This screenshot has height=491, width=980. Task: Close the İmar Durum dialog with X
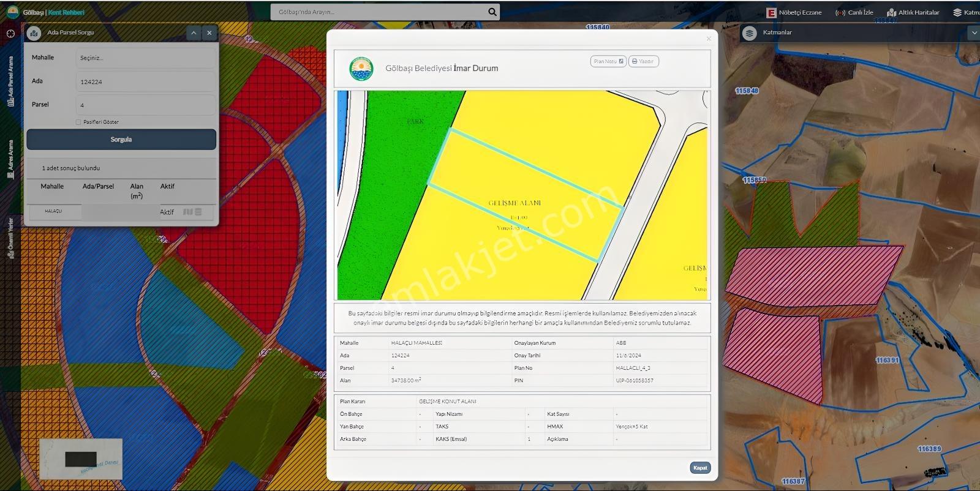[x=709, y=39]
